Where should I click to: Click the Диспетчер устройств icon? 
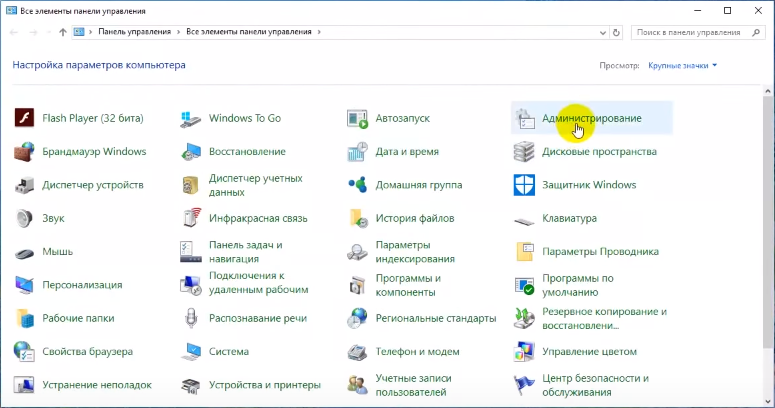click(x=24, y=185)
